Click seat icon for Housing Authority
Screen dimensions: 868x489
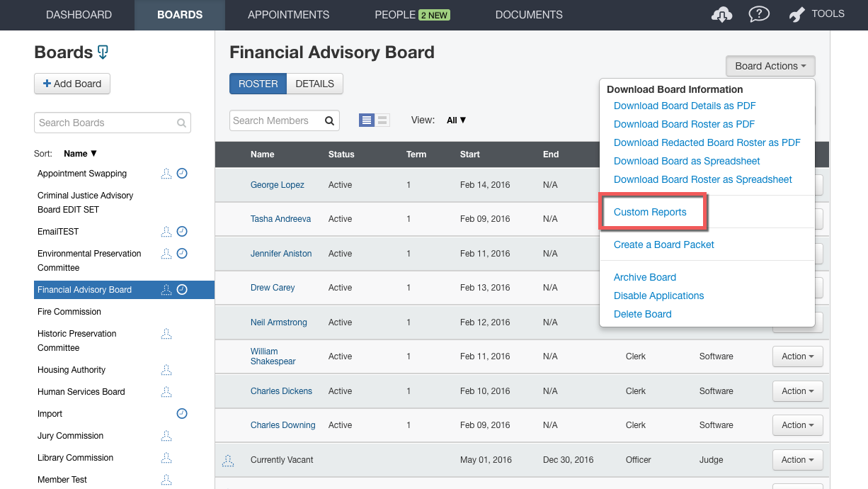click(x=166, y=370)
